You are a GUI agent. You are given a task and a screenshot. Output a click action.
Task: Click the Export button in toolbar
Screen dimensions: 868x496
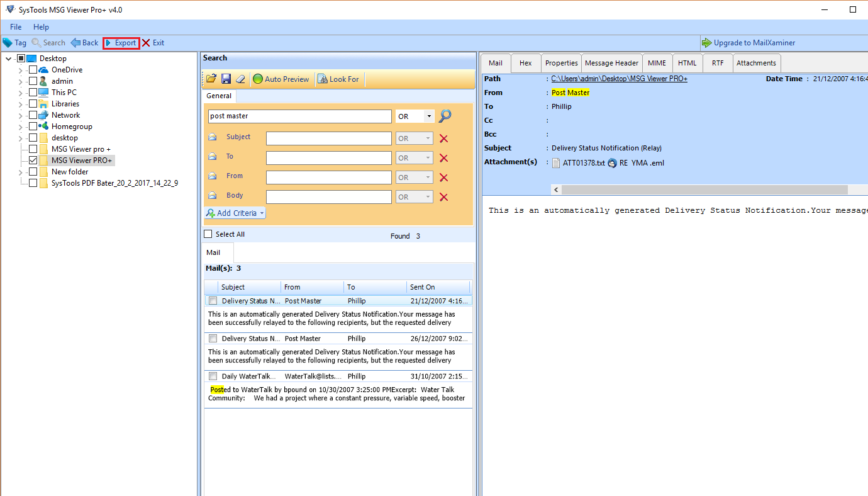coord(121,43)
